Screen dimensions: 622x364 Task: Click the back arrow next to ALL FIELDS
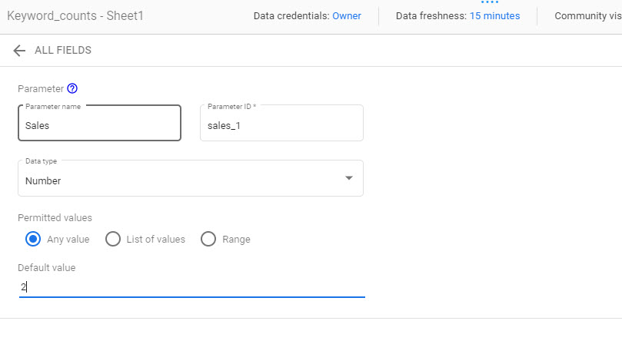click(x=19, y=51)
